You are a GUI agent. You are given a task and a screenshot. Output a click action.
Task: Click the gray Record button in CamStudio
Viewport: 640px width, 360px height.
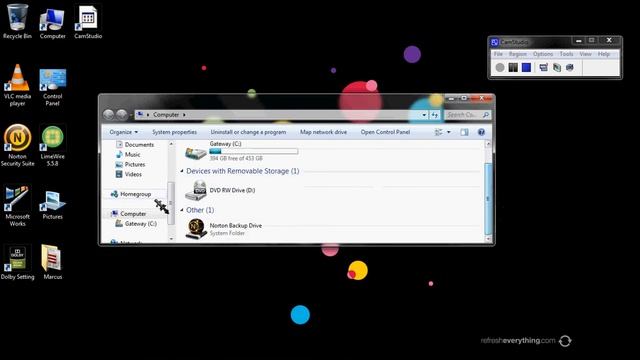click(x=500, y=67)
